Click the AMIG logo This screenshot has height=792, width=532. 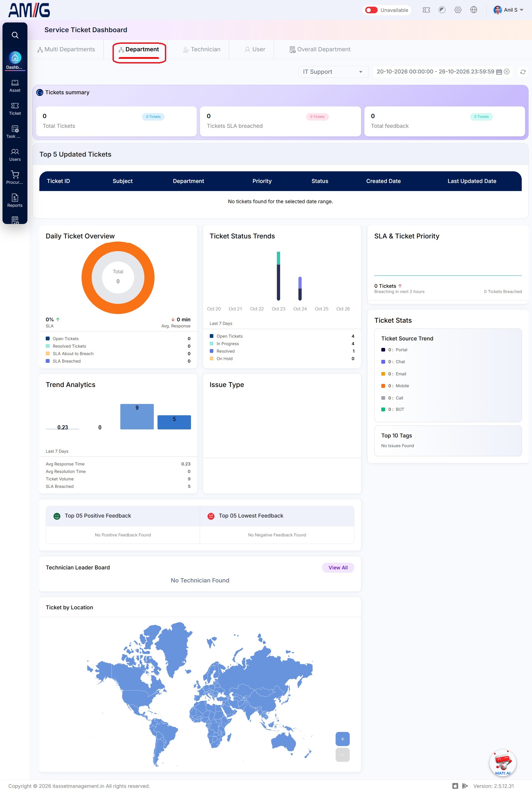(29, 10)
